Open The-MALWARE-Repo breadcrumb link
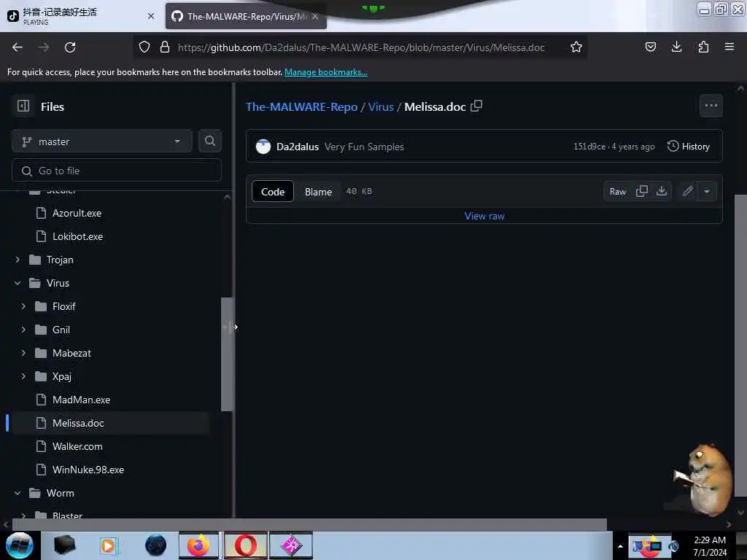The height and width of the screenshot is (560, 747). [x=301, y=106]
